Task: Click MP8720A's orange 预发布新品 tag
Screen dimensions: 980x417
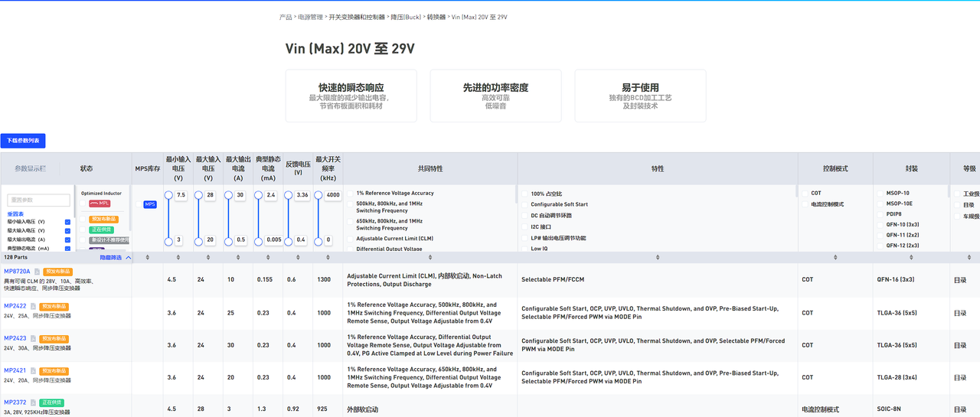Action: pos(57,272)
